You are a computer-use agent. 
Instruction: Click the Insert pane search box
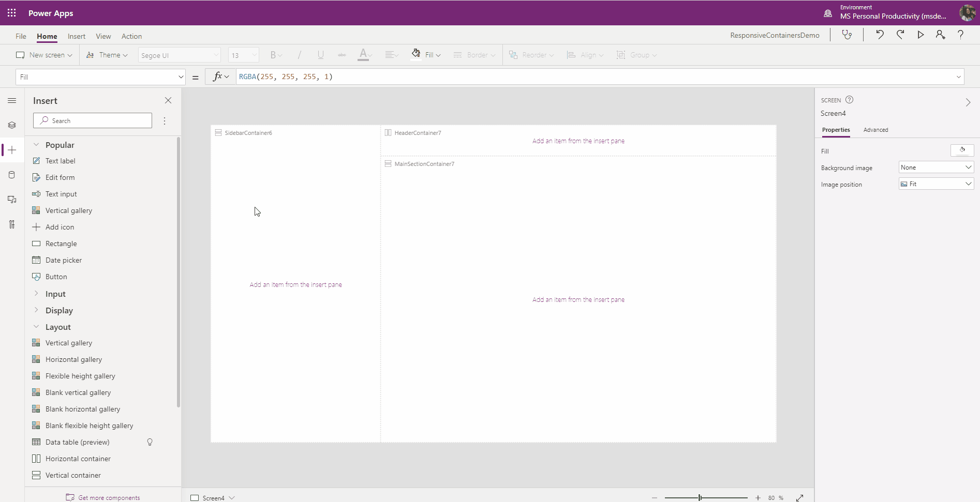92,120
